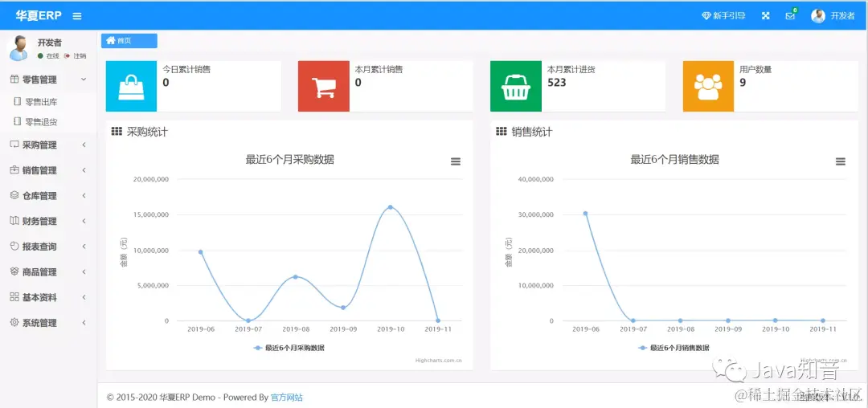This screenshot has width=868, height=408.
Task: Click the 2019-06 sales data point
Action: click(585, 213)
